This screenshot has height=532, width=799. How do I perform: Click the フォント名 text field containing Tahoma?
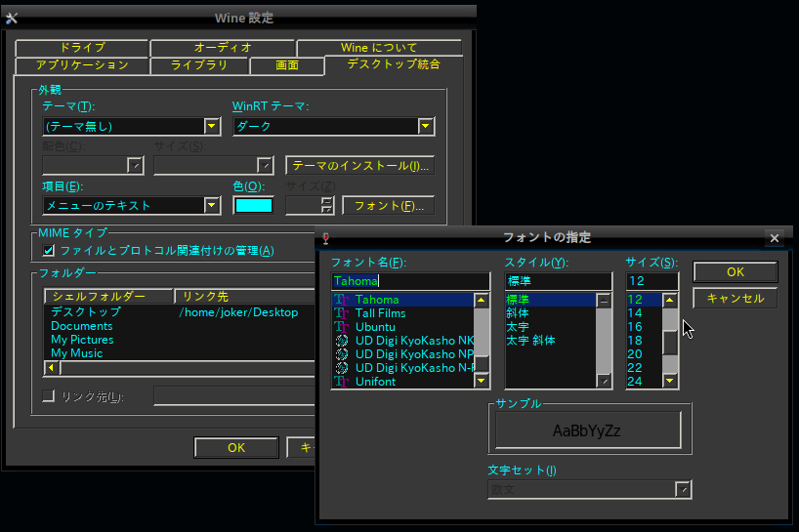coord(410,281)
